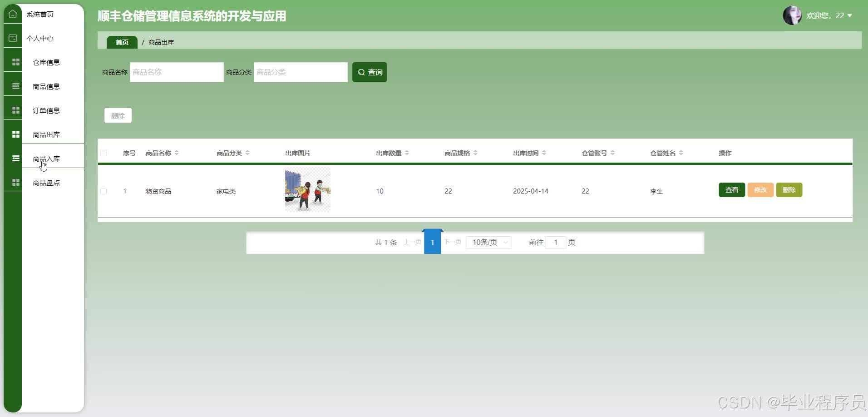The width and height of the screenshot is (868, 417).
Task: Click the home icon at sidebar top
Action: pyautogui.click(x=12, y=13)
